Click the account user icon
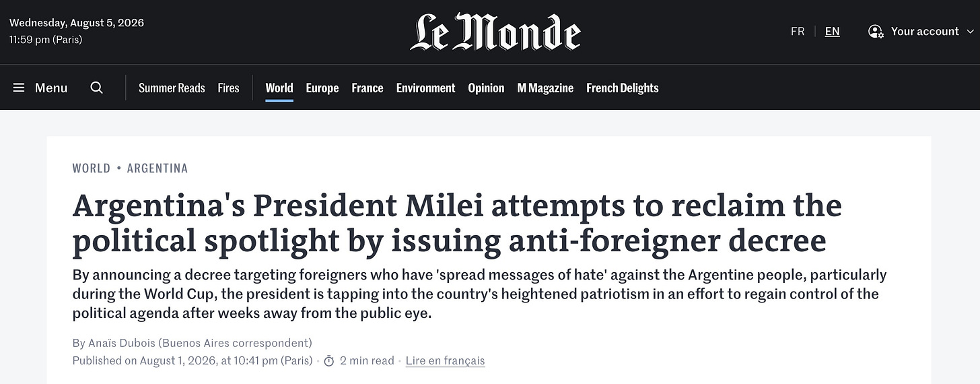Screen dimensions: 980x384 click(x=876, y=31)
